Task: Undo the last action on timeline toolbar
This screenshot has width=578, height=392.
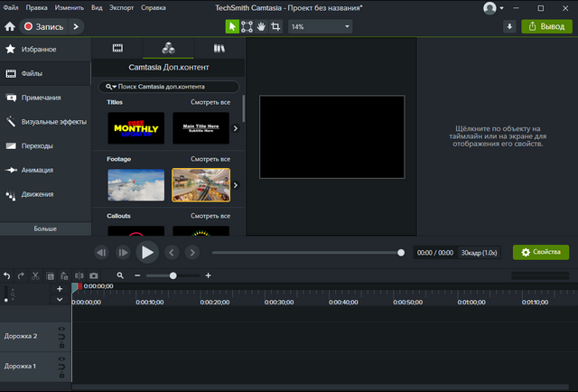Action: coord(7,275)
